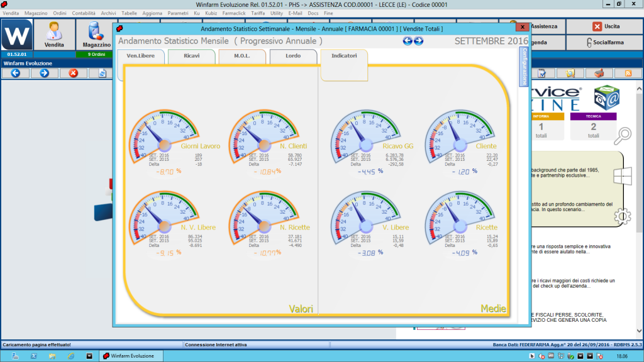Screen dimensions: 644x362
Task: Open Server Manager from the taskbar
Action: (15, 356)
